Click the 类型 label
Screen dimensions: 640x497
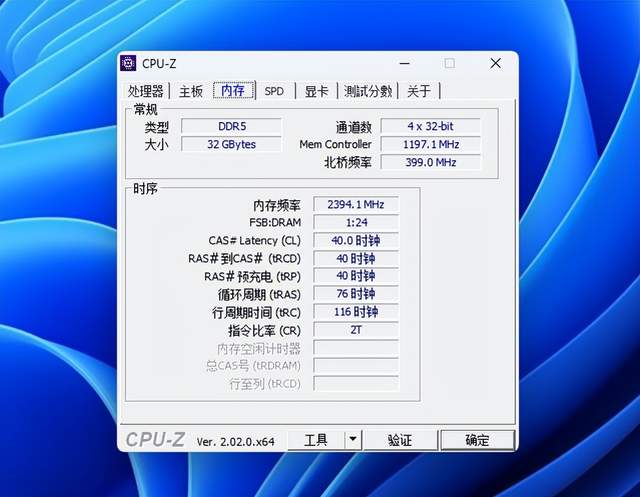(156, 127)
